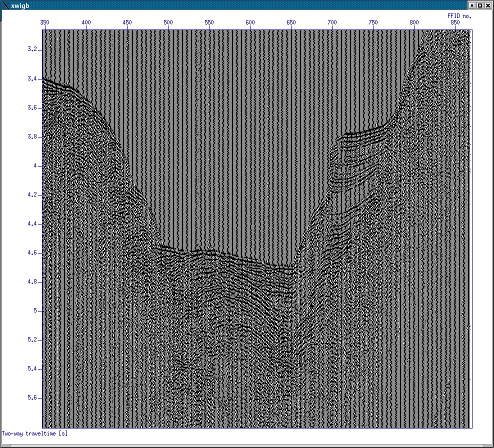
Task: Click time axis tick label 4.8
Action: 32,281
